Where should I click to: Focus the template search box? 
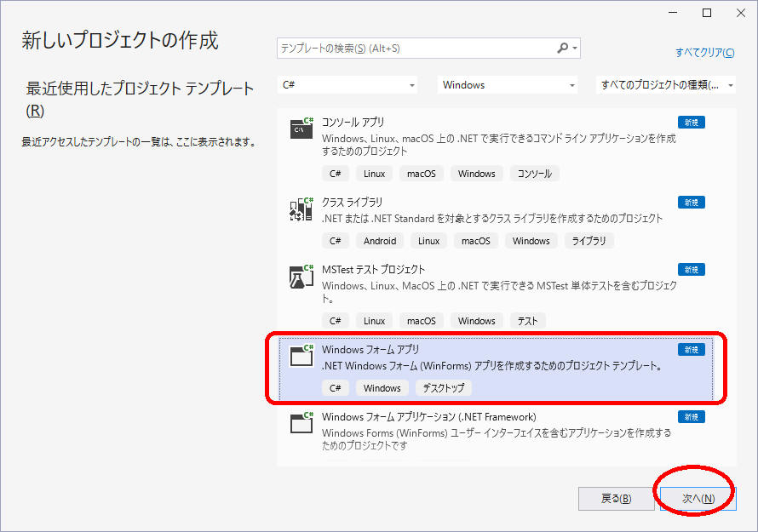tap(417, 49)
